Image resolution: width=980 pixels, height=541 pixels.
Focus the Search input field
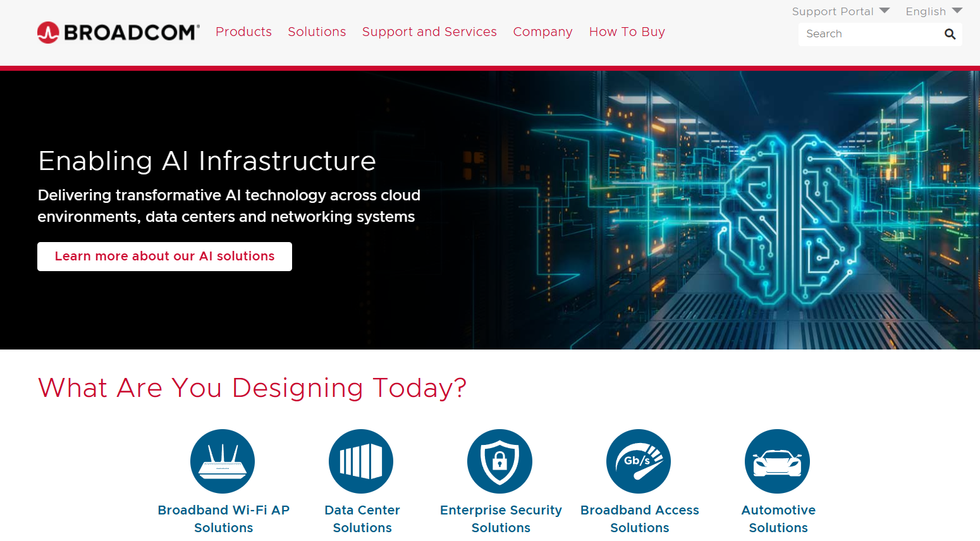pos(870,34)
